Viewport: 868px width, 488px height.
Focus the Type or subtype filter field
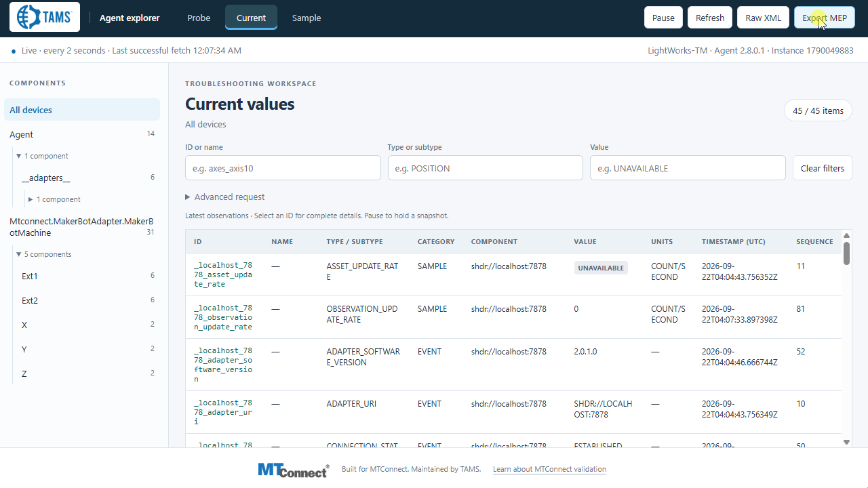(486, 168)
